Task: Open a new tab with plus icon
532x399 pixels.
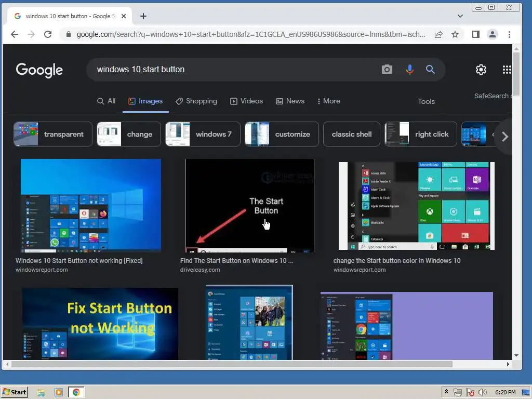Action: 143,16
